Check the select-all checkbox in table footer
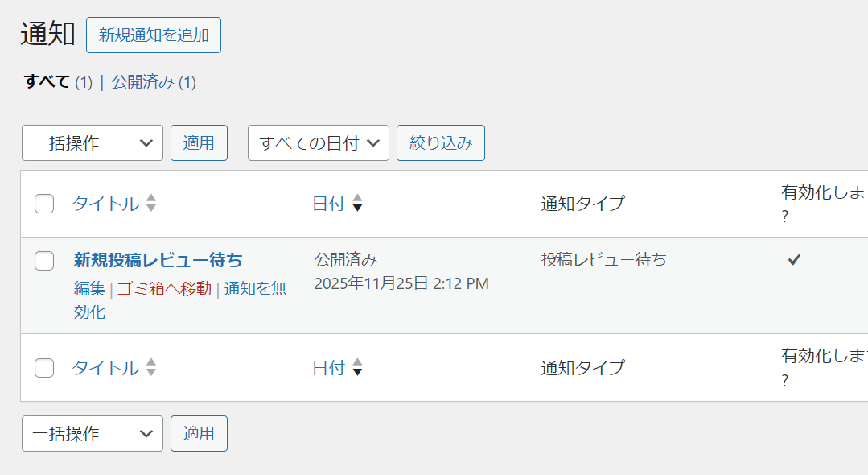 pyautogui.click(x=44, y=368)
